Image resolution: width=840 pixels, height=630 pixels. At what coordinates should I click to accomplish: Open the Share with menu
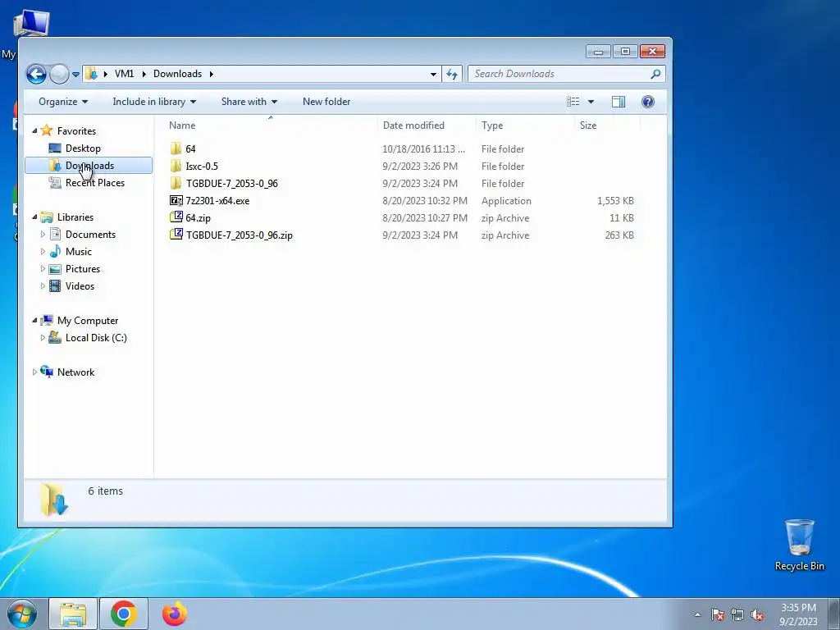[249, 102]
